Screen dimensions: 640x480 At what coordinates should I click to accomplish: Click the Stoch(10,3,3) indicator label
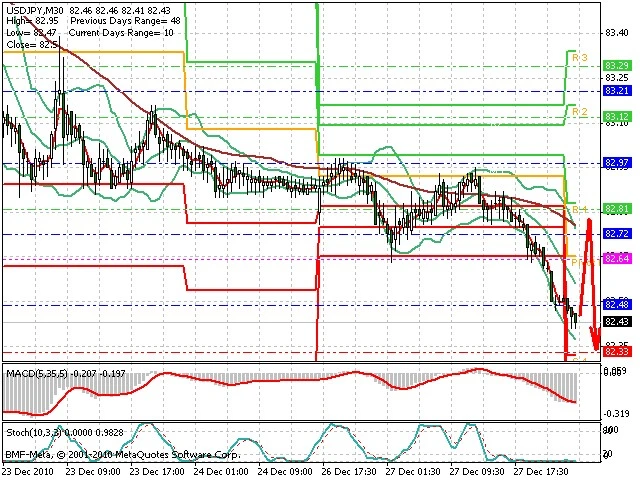36,432
